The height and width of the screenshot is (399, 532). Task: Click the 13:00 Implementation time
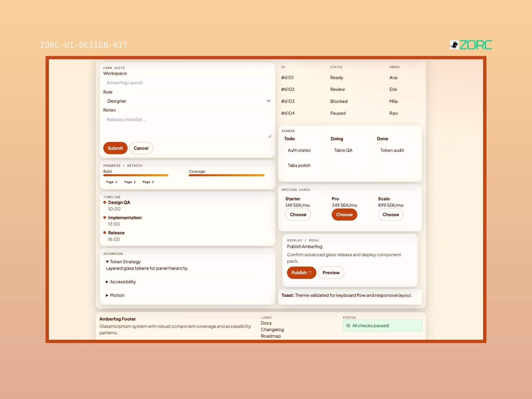(x=114, y=224)
